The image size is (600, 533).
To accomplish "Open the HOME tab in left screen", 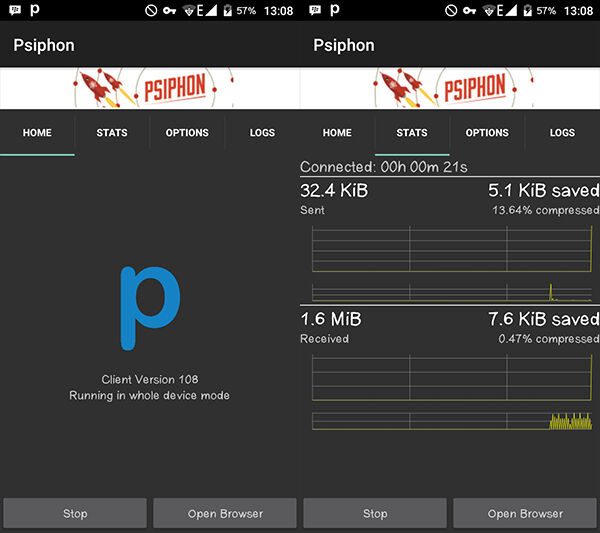I will point(37,133).
